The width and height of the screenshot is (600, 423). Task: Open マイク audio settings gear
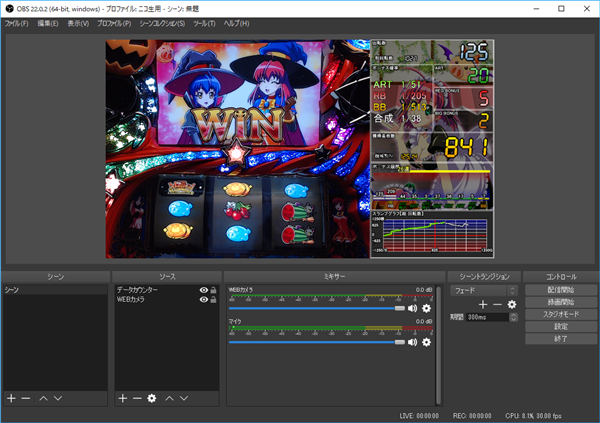coord(426,342)
